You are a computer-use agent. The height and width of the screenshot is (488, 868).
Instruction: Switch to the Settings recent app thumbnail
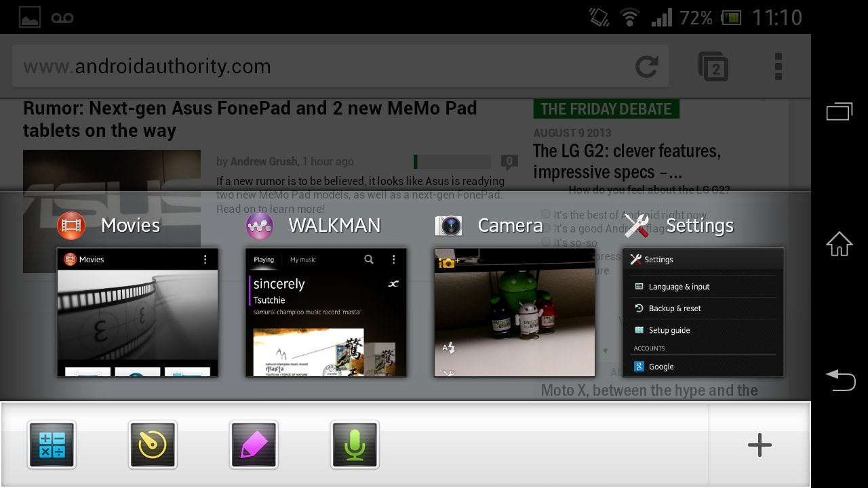click(703, 312)
